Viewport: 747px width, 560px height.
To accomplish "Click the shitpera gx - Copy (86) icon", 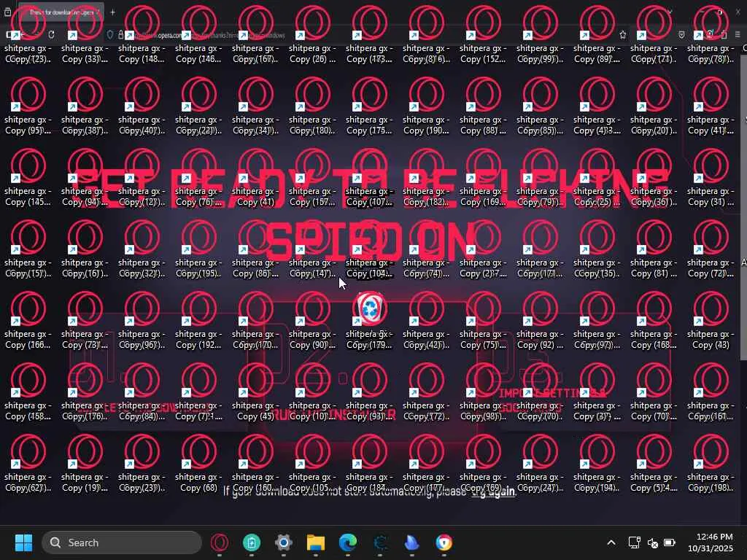I will click(255, 249).
